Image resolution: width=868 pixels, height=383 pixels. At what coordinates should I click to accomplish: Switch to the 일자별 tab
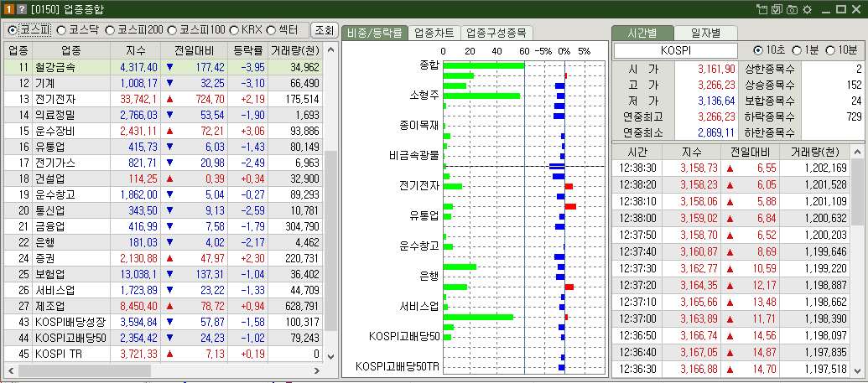(x=706, y=33)
